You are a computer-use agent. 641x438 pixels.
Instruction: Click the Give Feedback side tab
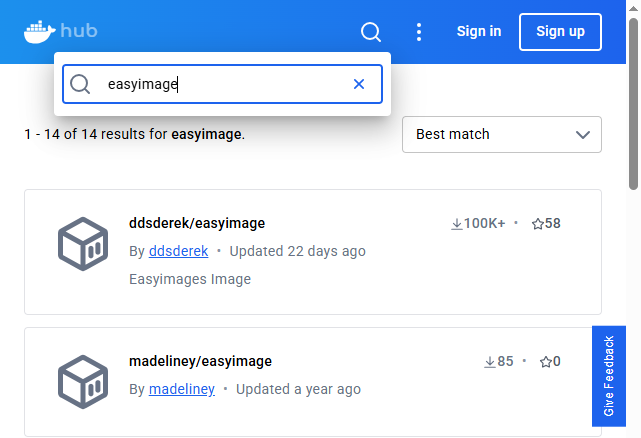(609, 376)
